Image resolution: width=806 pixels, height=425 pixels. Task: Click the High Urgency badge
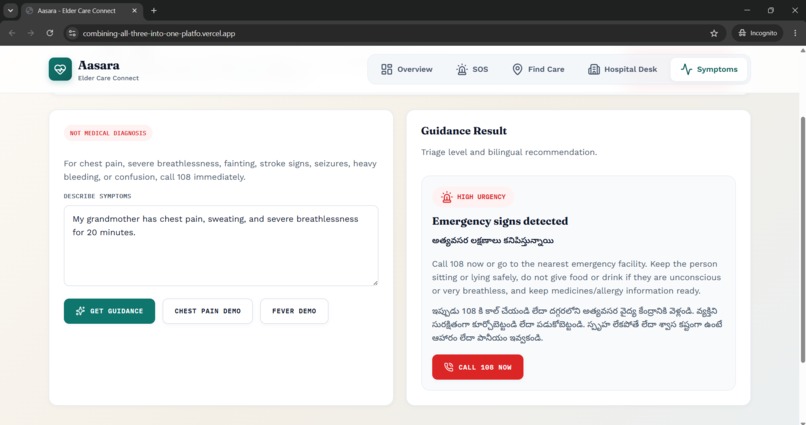click(x=473, y=197)
